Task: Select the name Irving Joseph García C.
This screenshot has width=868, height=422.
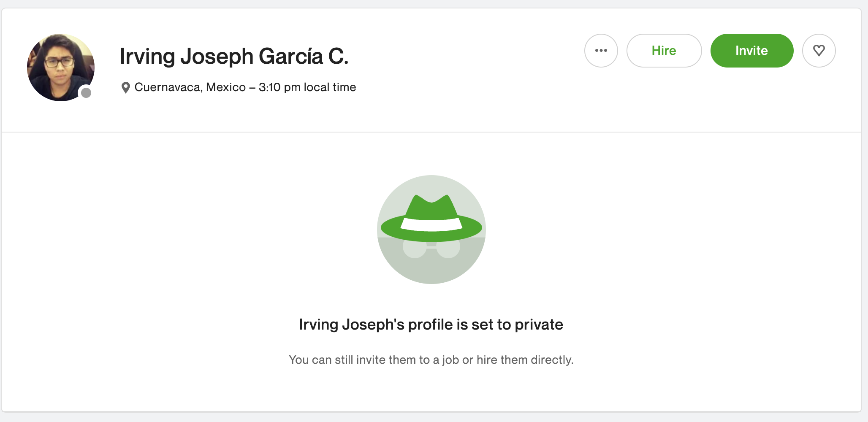Action: coord(234,57)
